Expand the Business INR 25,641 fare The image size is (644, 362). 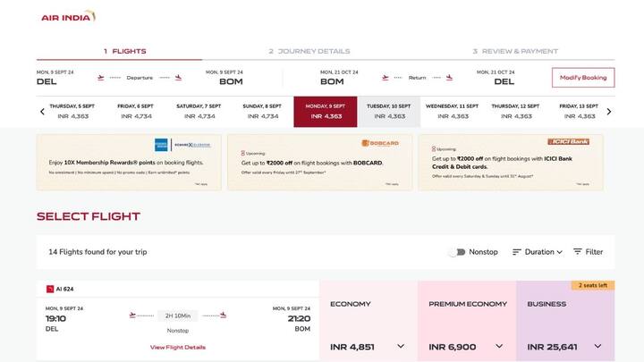pos(597,346)
